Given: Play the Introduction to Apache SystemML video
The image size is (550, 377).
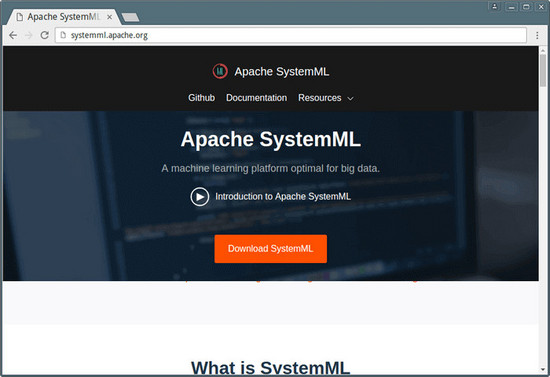Looking at the screenshot, I should 200,196.
